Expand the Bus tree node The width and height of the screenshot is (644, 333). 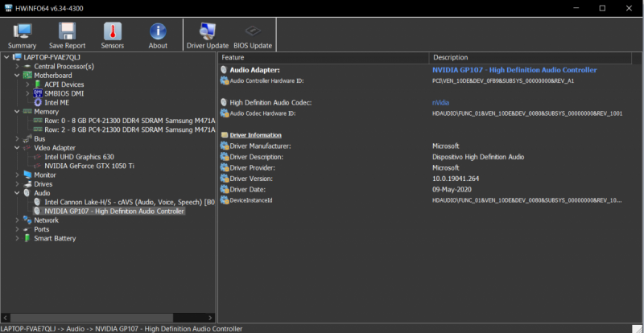[x=17, y=139]
